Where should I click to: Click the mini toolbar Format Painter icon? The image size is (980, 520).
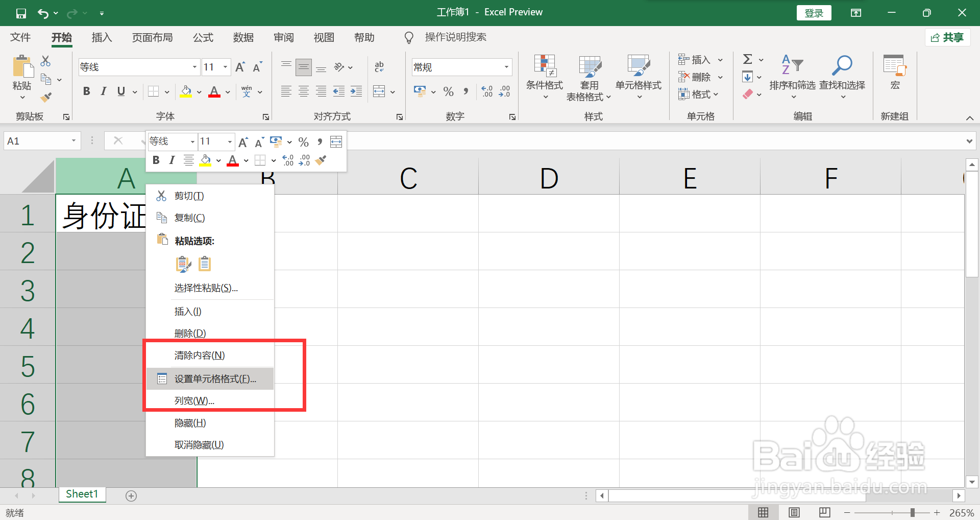321,160
